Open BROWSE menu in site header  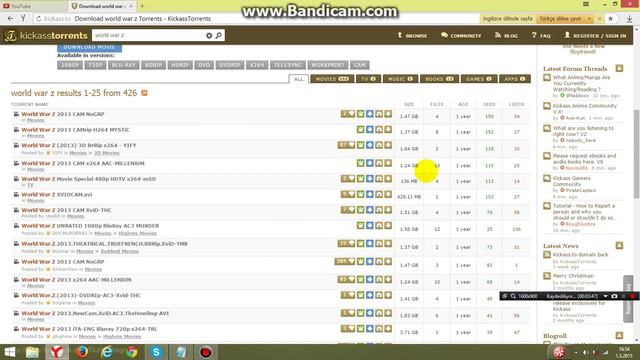coord(412,36)
